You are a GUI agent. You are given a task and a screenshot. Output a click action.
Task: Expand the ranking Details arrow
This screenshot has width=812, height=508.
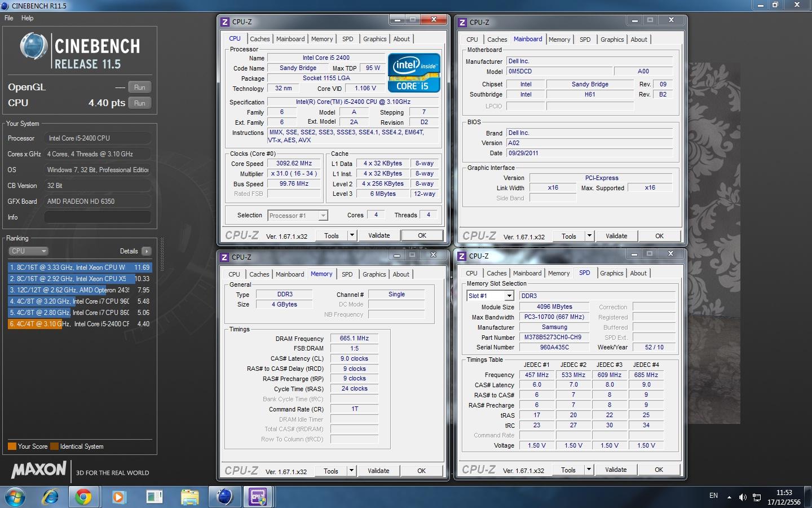tap(147, 251)
